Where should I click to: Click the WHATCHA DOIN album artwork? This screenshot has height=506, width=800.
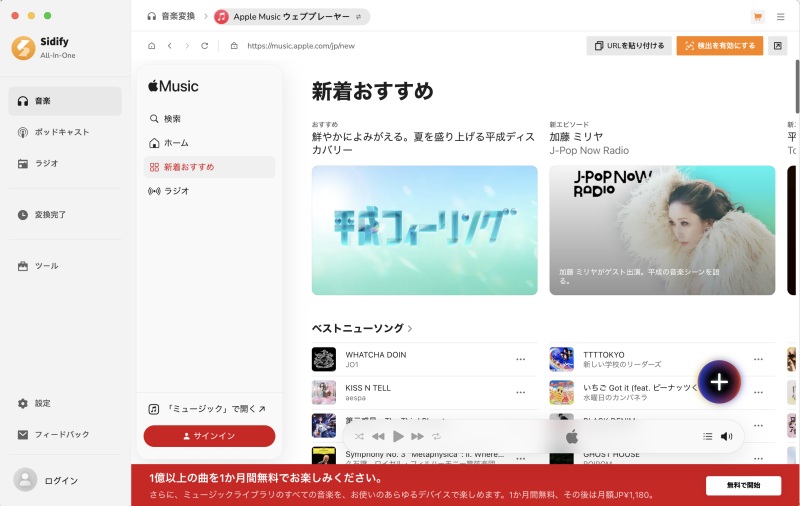click(x=324, y=359)
